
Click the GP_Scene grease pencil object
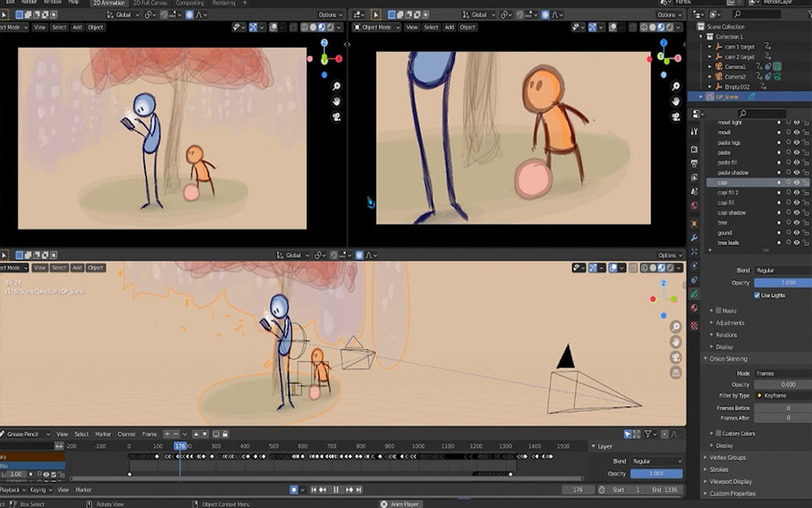point(727,97)
